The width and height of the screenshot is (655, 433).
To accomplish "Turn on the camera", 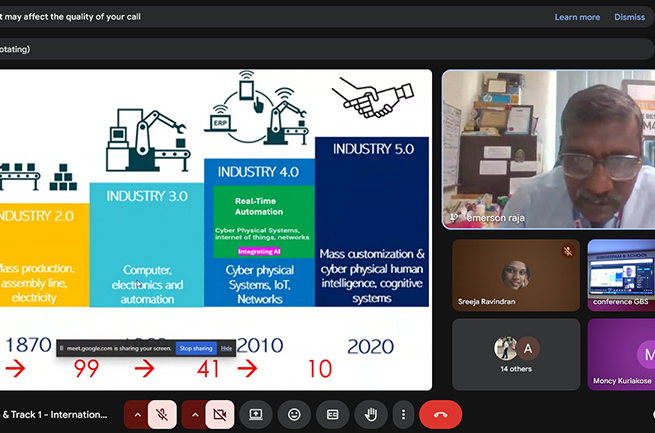I will [220, 414].
